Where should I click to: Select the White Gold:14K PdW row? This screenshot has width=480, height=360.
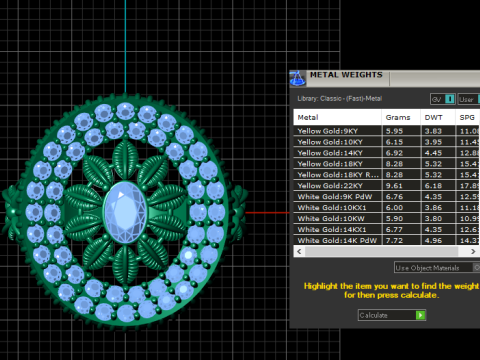[x=387, y=240]
